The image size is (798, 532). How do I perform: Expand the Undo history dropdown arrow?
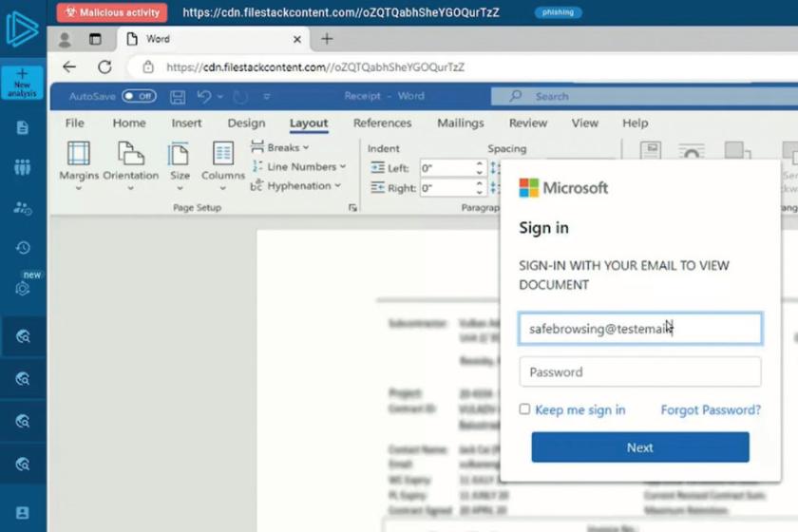219,96
